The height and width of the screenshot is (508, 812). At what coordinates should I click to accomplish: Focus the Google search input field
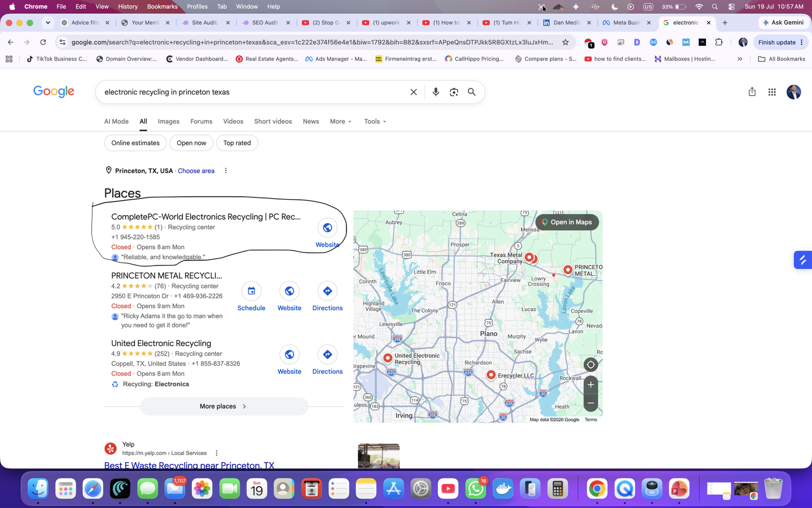point(254,92)
